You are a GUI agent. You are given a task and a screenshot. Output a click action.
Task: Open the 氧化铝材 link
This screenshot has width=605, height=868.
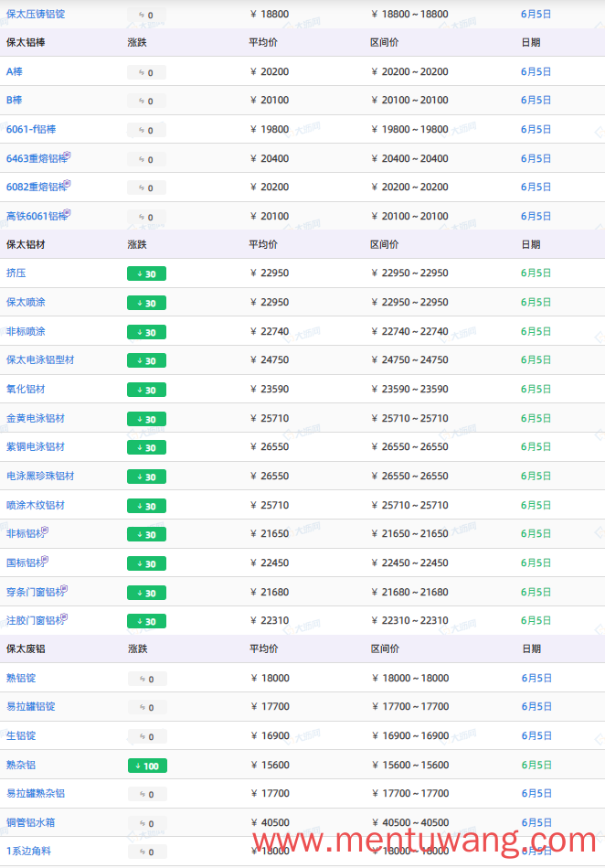tap(26, 389)
